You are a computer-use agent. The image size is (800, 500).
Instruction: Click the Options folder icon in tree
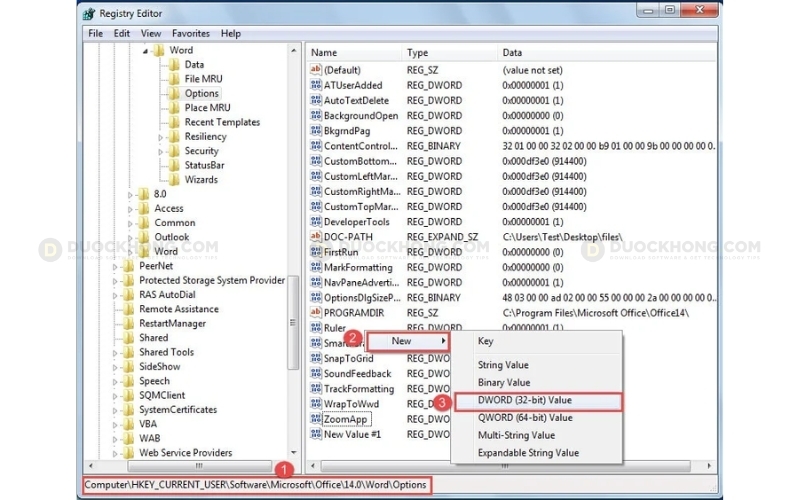174,93
